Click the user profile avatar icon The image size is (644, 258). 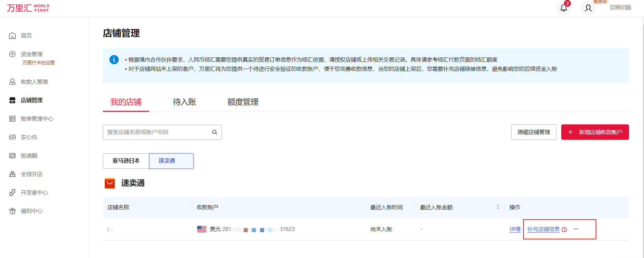(x=588, y=8)
